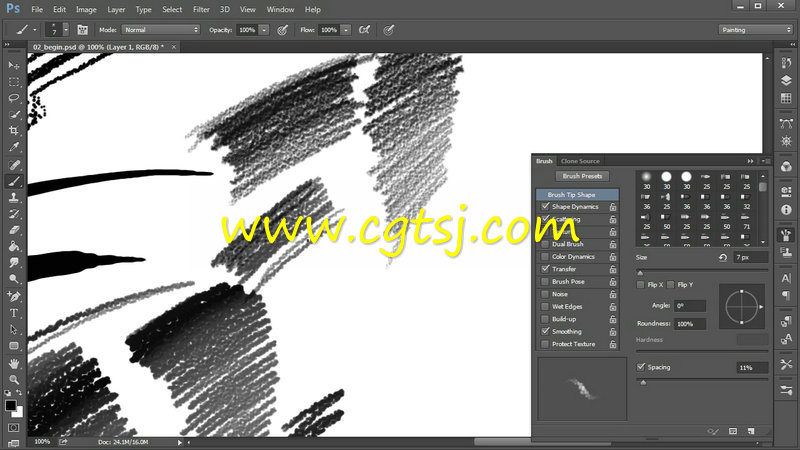800x450 pixels.
Task: Select the Clone Stamp tool
Action: 14,197
